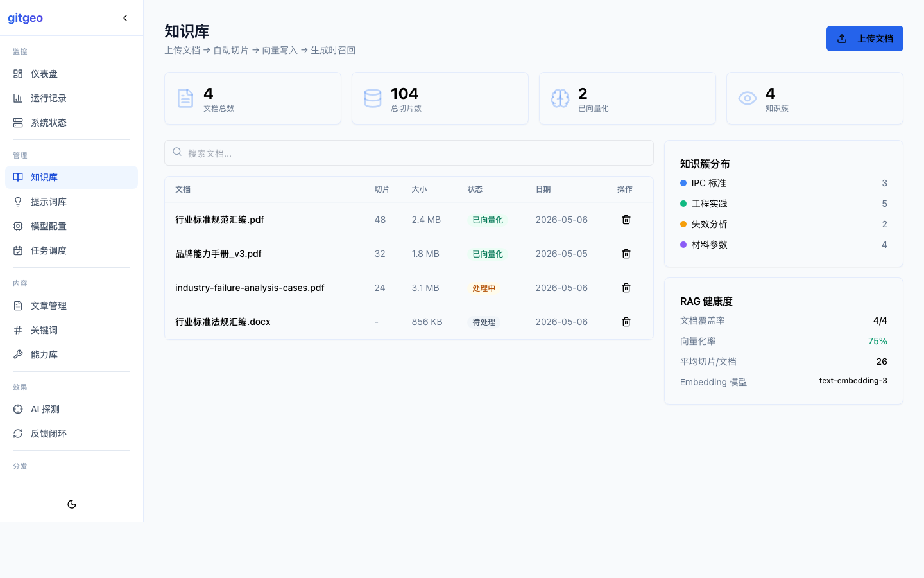Click the 日期 column header
Screen dimensions: 924x578
[x=543, y=189]
